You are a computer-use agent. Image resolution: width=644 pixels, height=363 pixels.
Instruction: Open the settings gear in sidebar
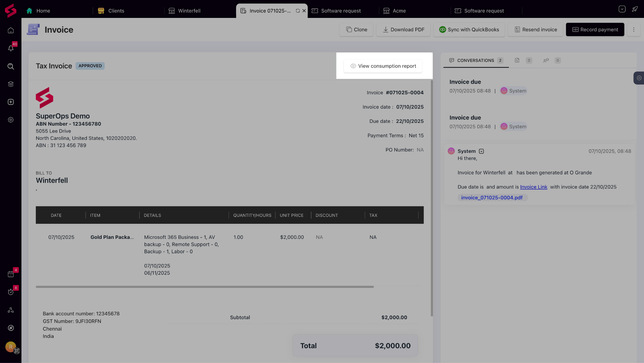point(11,120)
